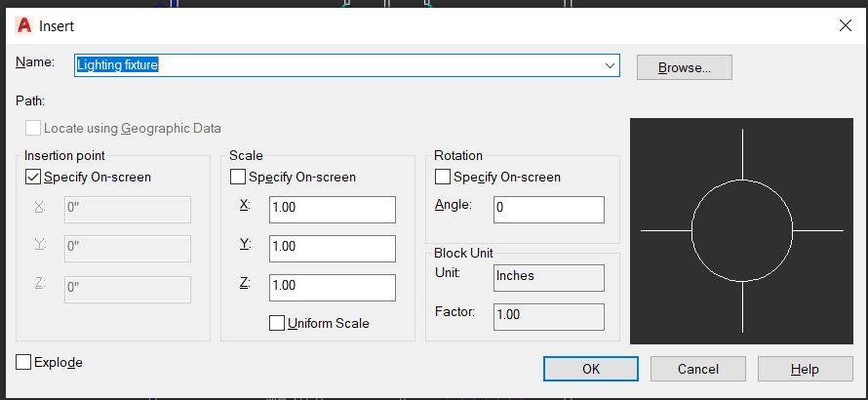Click the Scale Y value field
Viewport: 868px width, 400px height.
pyautogui.click(x=332, y=248)
